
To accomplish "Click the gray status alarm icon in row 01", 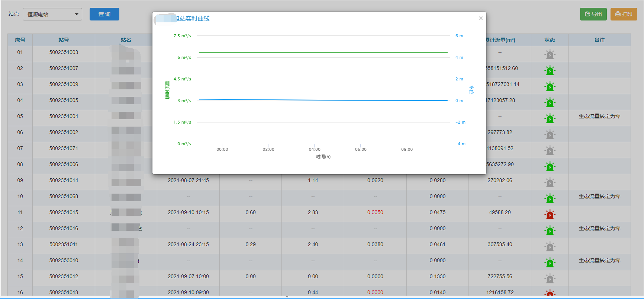I will [550, 55].
